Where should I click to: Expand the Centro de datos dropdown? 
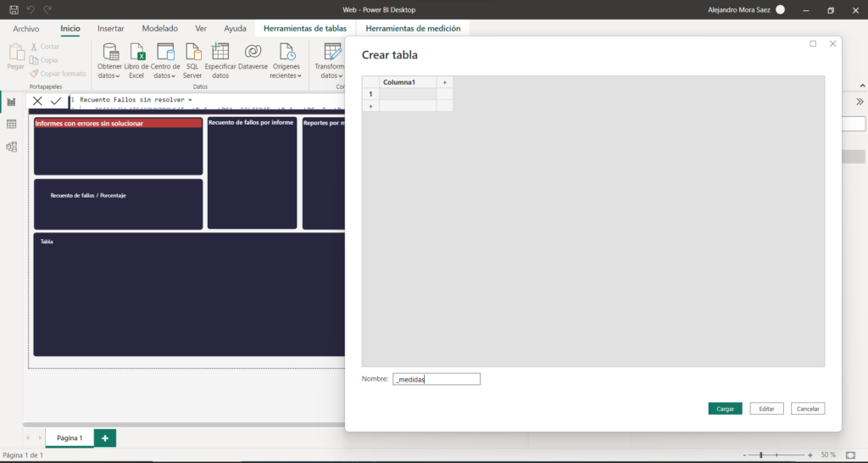coord(165,75)
